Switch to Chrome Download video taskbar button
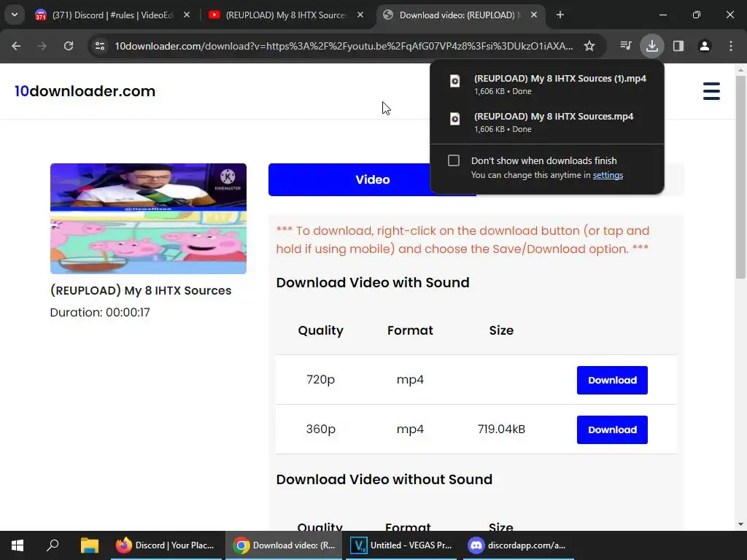Screen dimensions: 747x560 tap(284, 545)
